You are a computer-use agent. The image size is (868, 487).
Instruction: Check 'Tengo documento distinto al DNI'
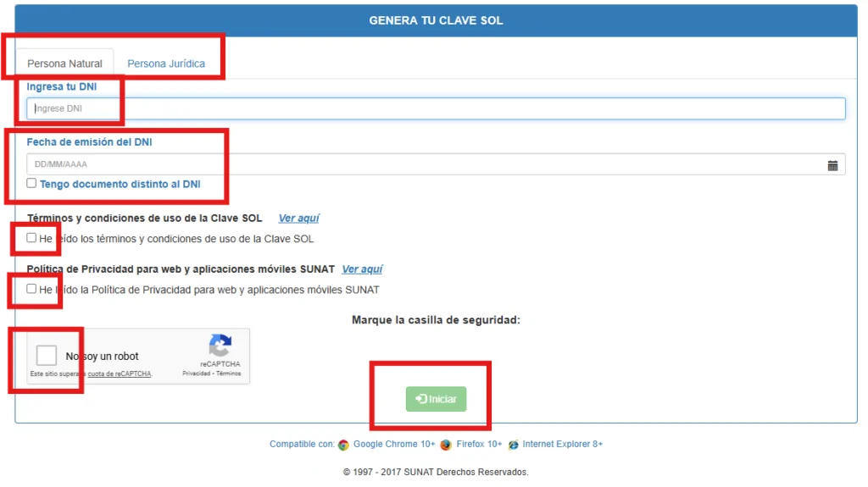31,183
